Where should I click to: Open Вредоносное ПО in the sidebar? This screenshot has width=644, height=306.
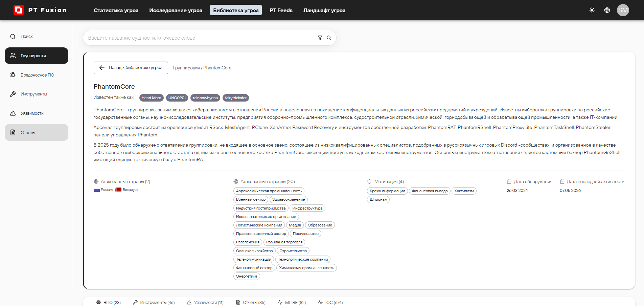pos(37,75)
